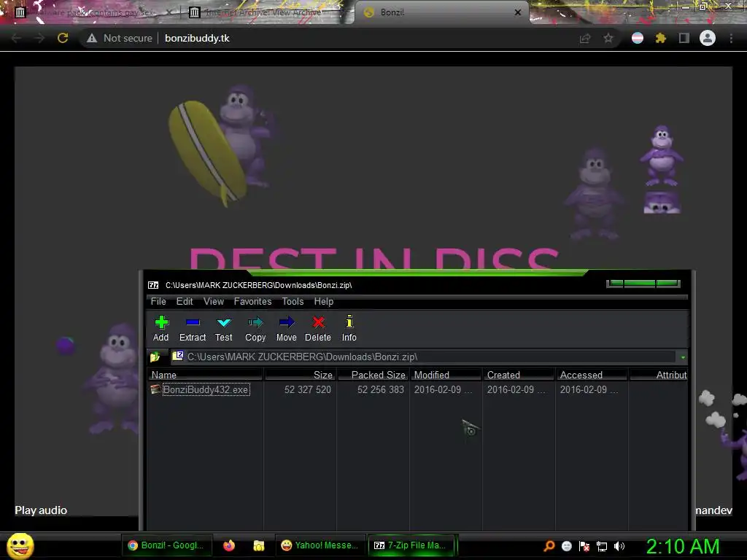
Task: Open the Chrome extensions puzzle icon
Action: tap(660, 38)
